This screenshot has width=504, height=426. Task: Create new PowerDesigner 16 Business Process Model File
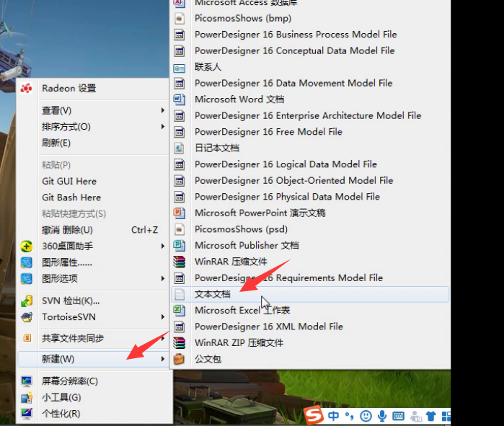coord(310,35)
